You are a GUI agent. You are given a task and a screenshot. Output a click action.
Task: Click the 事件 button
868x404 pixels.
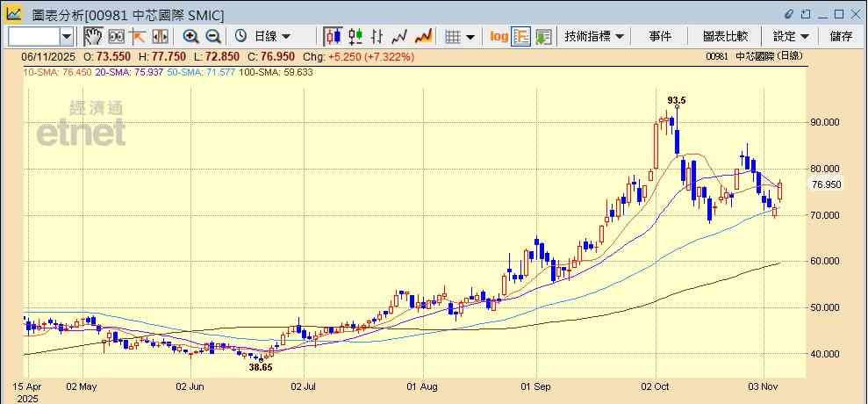(660, 36)
